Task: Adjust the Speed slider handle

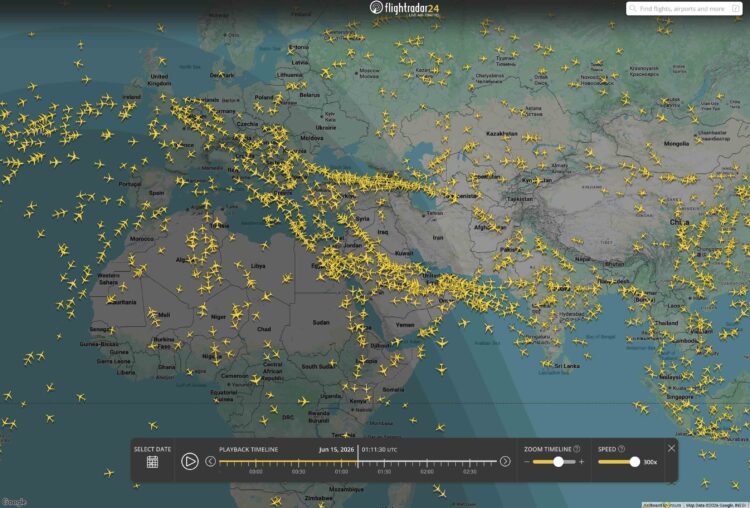Action: (x=634, y=462)
